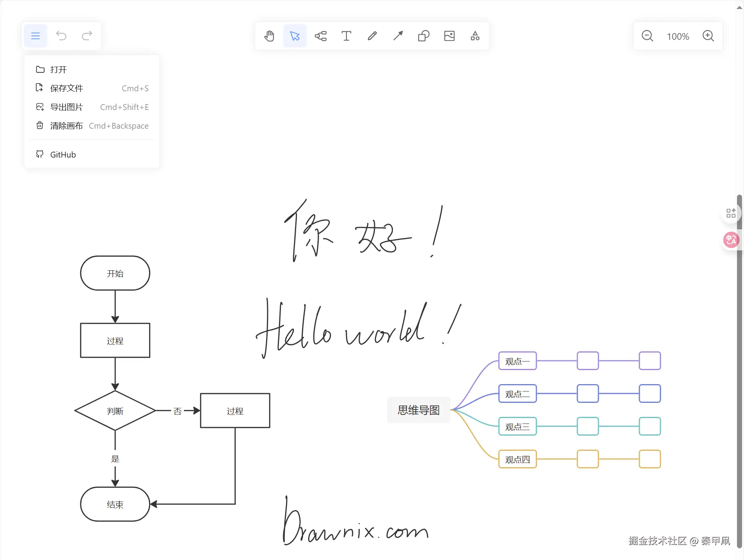744x560 pixels.
Task: Select the shapes tool
Action: coord(424,36)
